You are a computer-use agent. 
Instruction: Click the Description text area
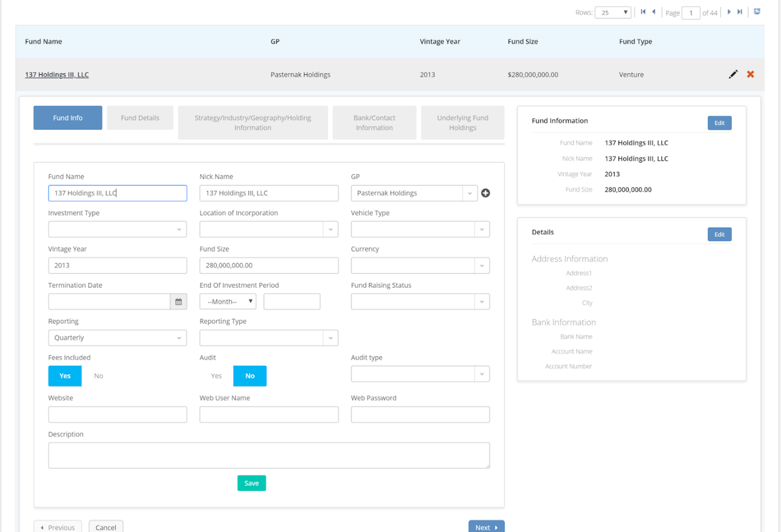click(x=269, y=456)
